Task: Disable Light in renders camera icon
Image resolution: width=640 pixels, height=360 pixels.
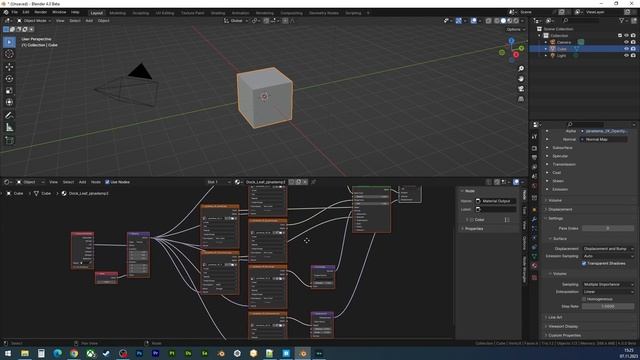Action: 633,56
